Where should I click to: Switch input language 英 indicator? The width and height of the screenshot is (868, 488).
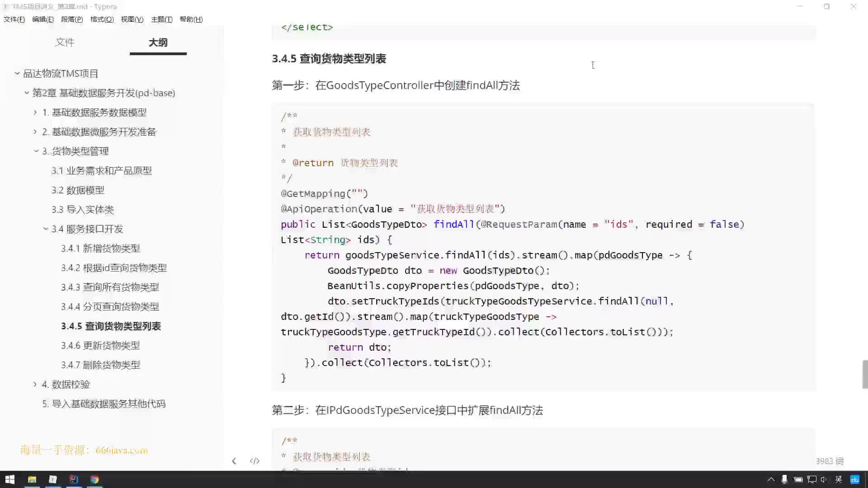[839, 479]
